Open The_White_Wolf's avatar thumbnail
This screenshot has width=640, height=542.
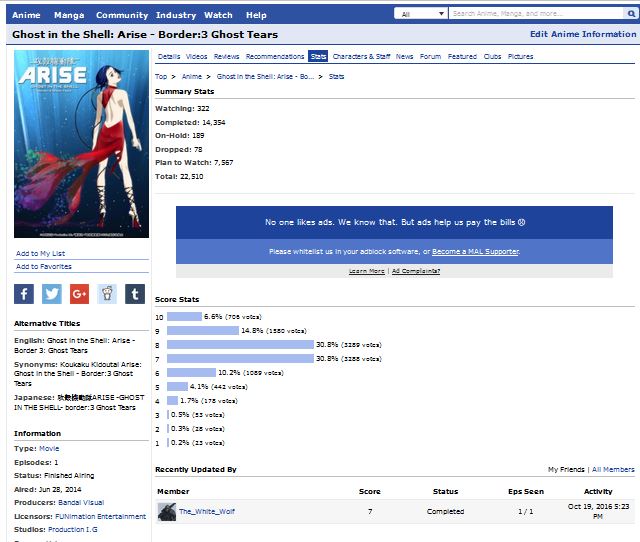pyautogui.click(x=167, y=512)
